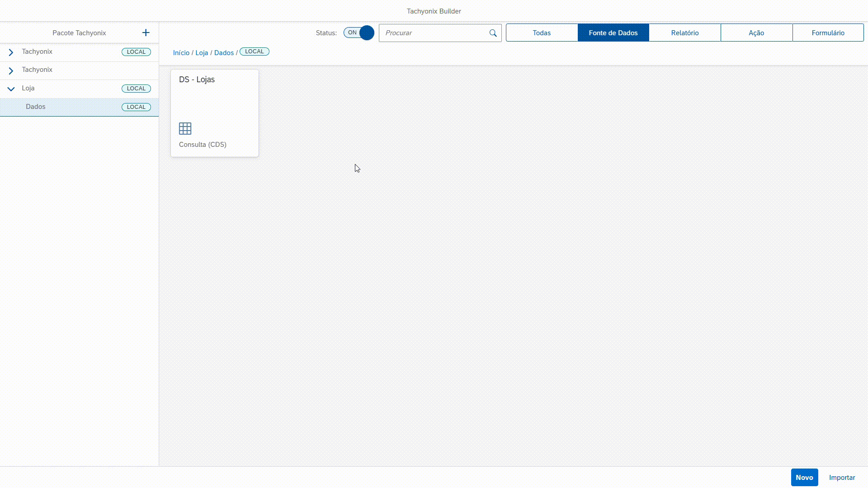
Task: Click the Dados breadcrumb link
Action: coord(224,53)
